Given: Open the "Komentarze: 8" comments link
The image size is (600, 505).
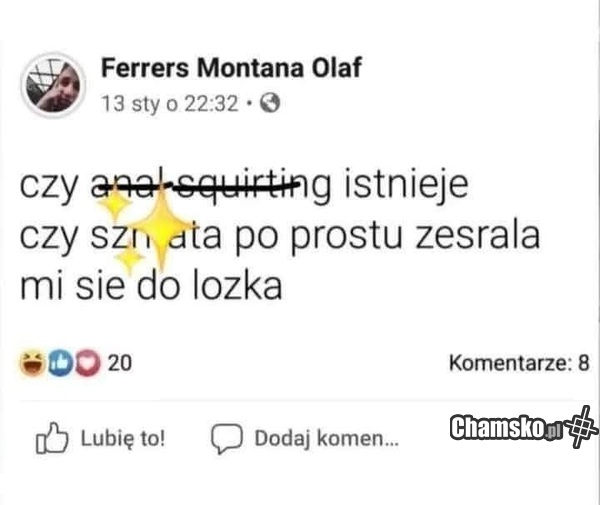Looking at the screenshot, I should point(519,363).
